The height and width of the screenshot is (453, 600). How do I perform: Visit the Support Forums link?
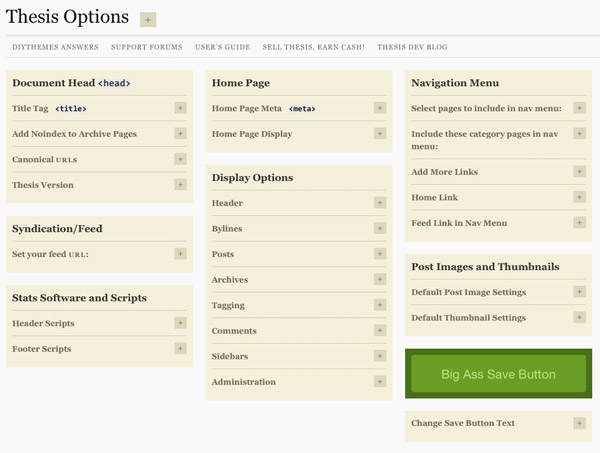pyautogui.click(x=147, y=47)
